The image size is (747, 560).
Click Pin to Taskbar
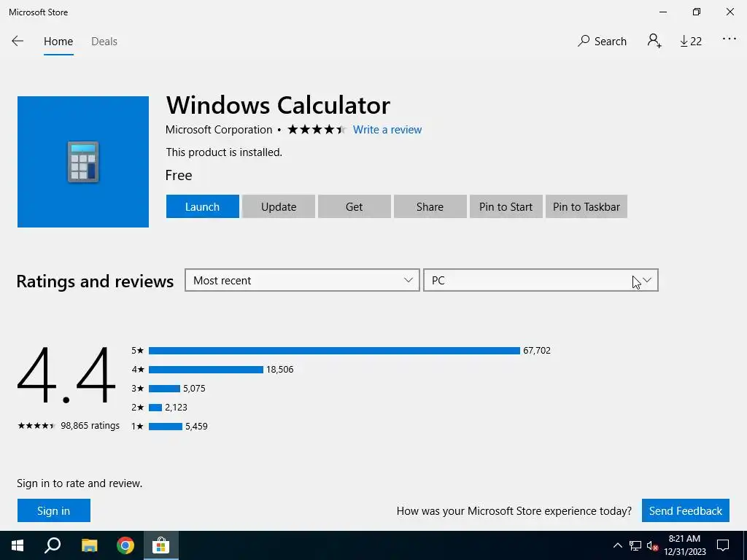[587, 206]
